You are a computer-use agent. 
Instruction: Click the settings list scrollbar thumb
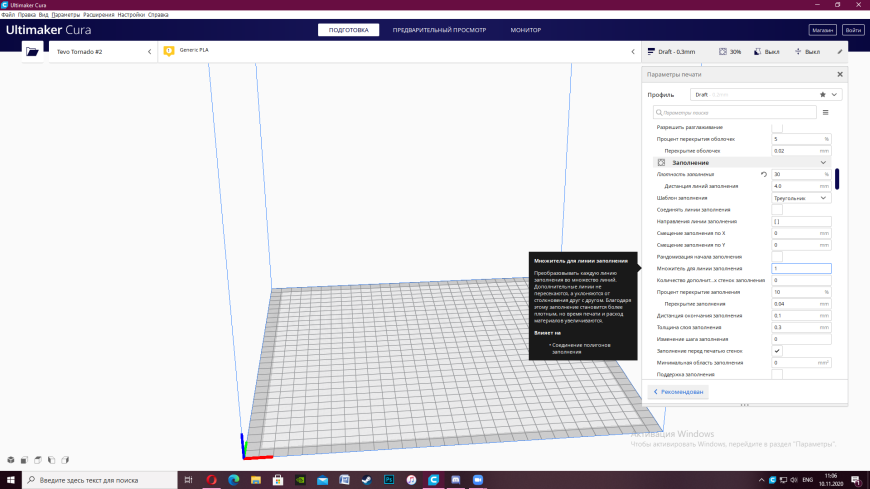pyautogui.click(x=837, y=179)
